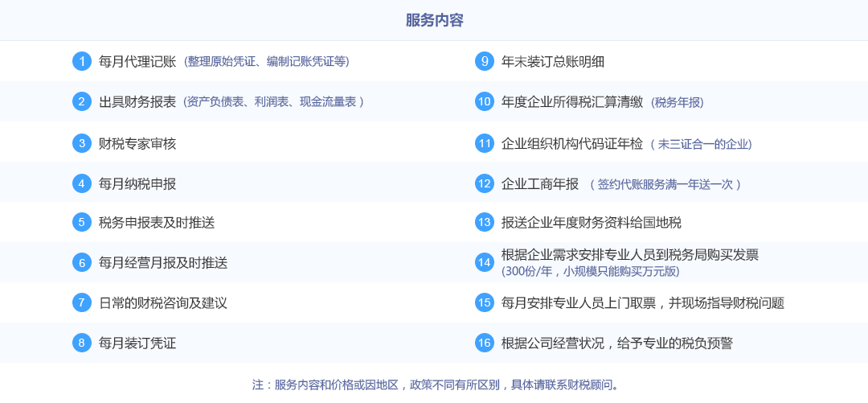The width and height of the screenshot is (868, 403).
Task: Select 企业工商年报 service item
Action: click(x=540, y=183)
